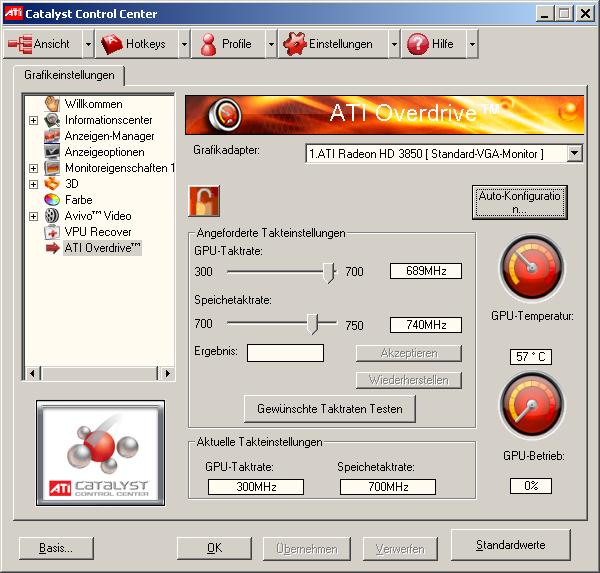Click the 689MHz GPU clock field

(x=426, y=271)
